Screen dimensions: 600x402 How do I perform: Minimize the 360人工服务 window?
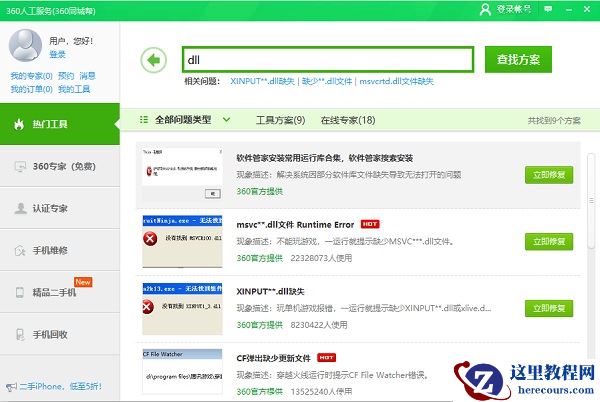click(569, 10)
